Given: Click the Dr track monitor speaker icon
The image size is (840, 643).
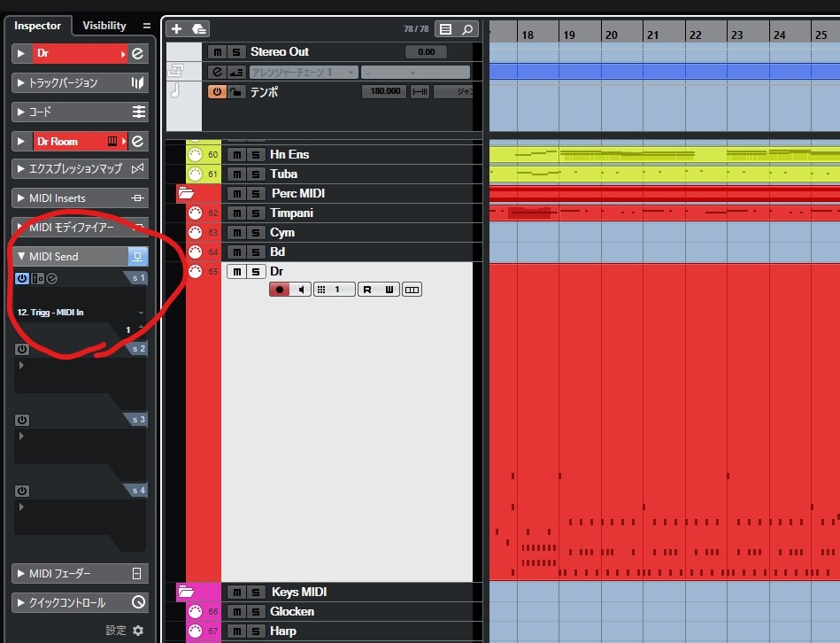Looking at the screenshot, I should [302, 290].
